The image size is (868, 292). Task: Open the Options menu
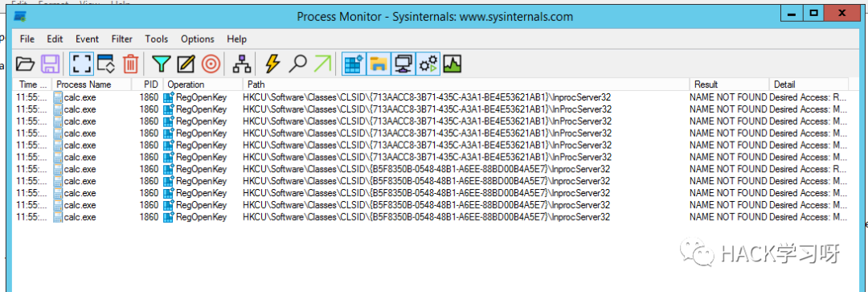click(197, 39)
